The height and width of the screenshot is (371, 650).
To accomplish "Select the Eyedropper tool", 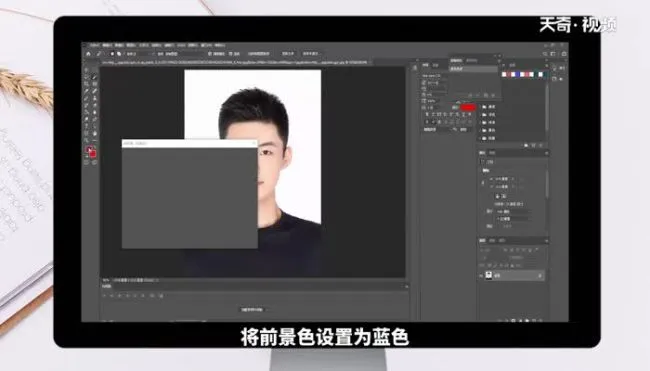I will coord(86,91).
